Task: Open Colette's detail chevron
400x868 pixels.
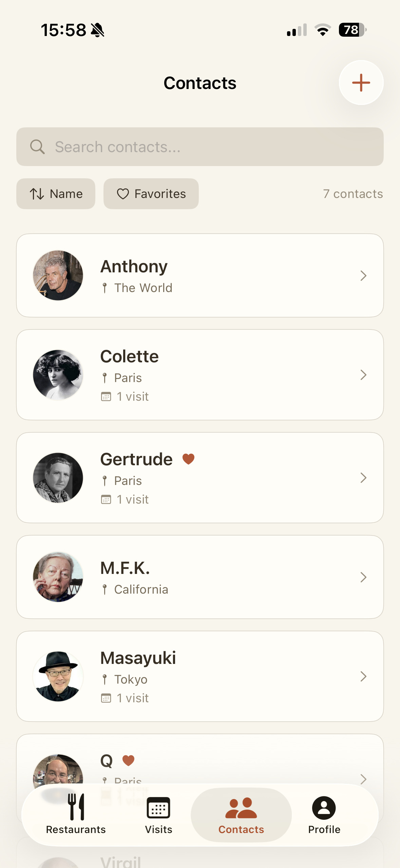Action: point(363,375)
